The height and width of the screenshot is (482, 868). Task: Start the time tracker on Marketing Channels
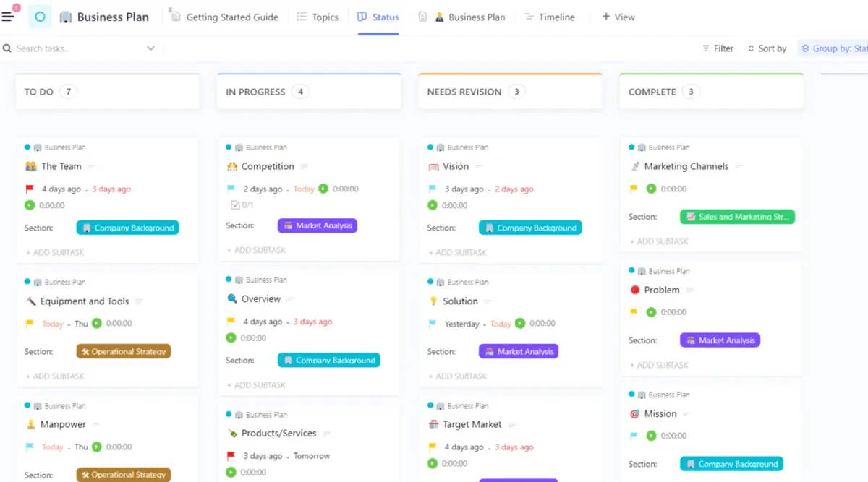tap(651, 189)
